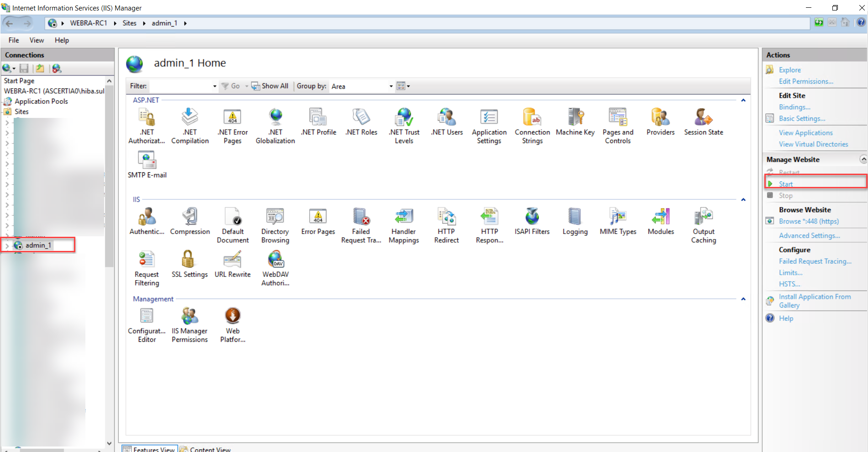The height and width of the screenshot is (452, 868).
Task: Open .NET Users feature
Action: tap(447, 122)
